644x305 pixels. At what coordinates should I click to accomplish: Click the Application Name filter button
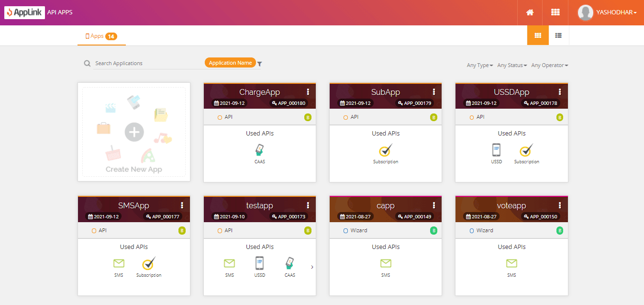pyautogui.click(x=230, y=63)
